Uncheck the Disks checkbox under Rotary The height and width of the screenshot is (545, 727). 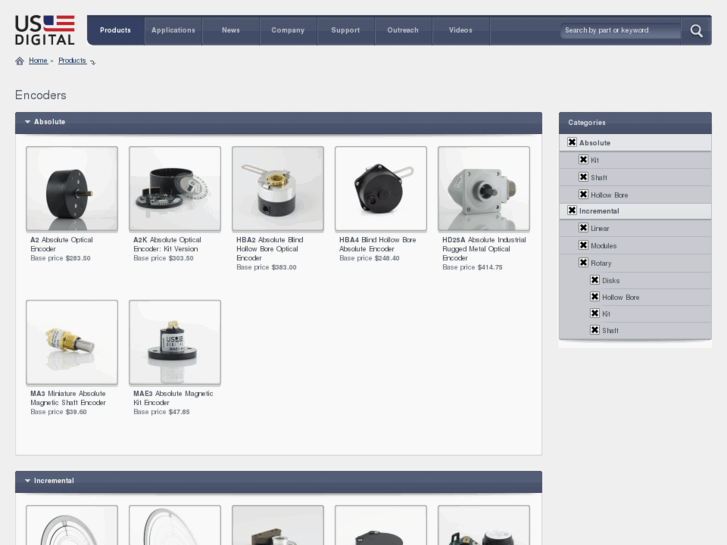click(594, 280)
